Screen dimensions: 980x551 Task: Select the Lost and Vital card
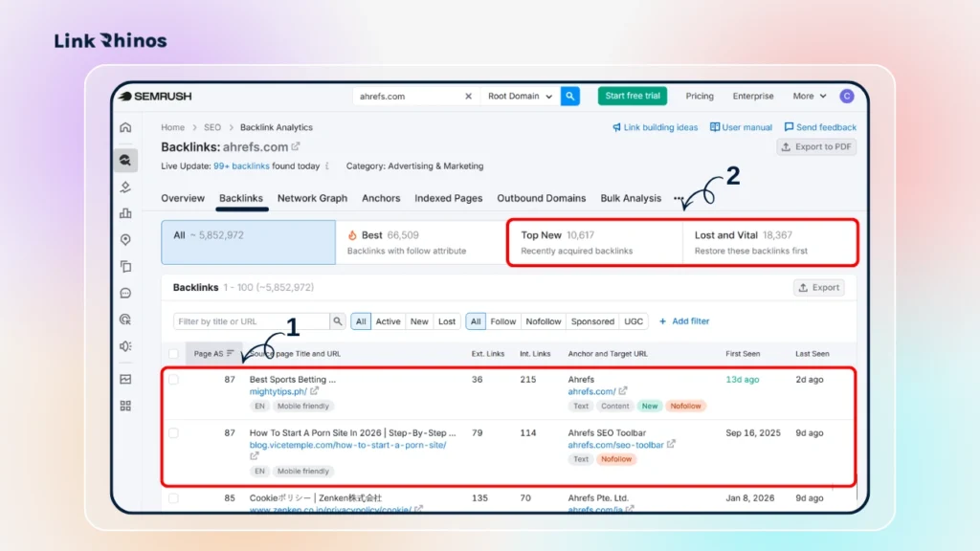tap(769, 242)
